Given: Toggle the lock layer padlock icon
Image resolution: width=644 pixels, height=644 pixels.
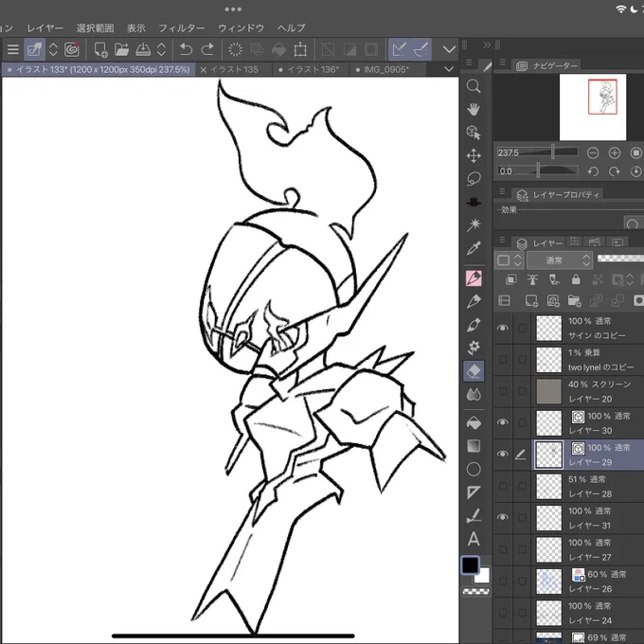Looking at the screenshot, I should pyautogui.click(x=576, y=279).
